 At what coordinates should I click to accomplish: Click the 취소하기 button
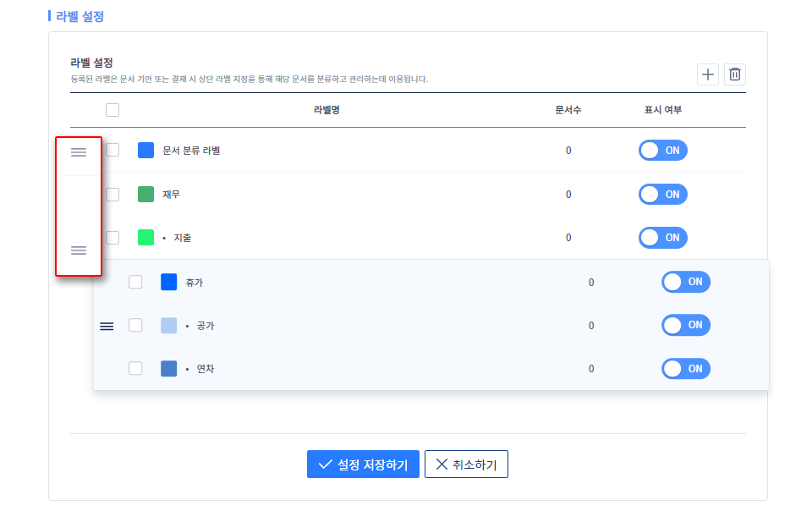(466, 464)
